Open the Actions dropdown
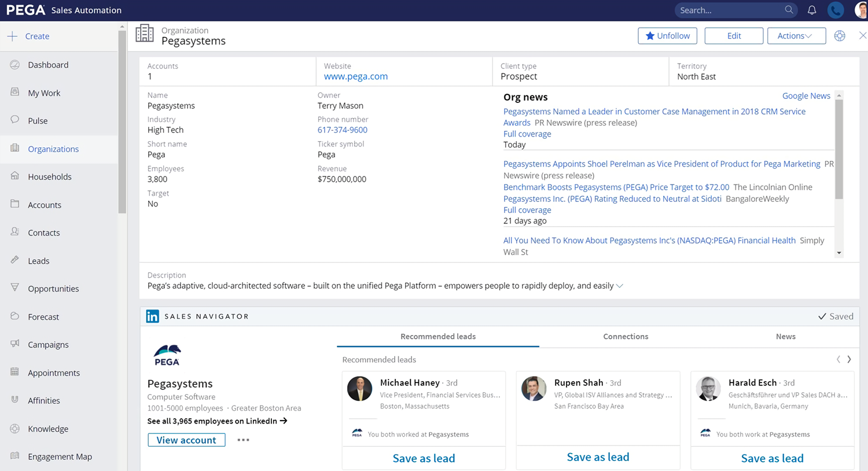The width and height of the screenshot is (868, 471). click(796, 36)
